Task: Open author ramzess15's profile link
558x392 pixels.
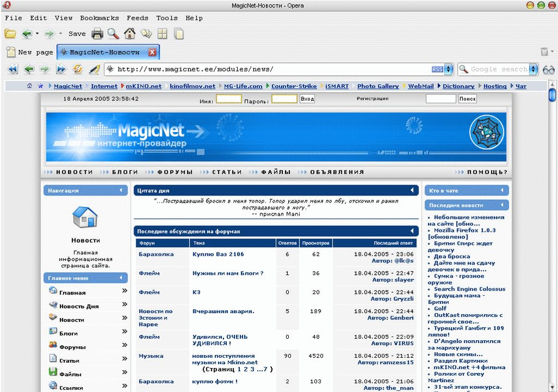Action: click(x=397, y=363)
